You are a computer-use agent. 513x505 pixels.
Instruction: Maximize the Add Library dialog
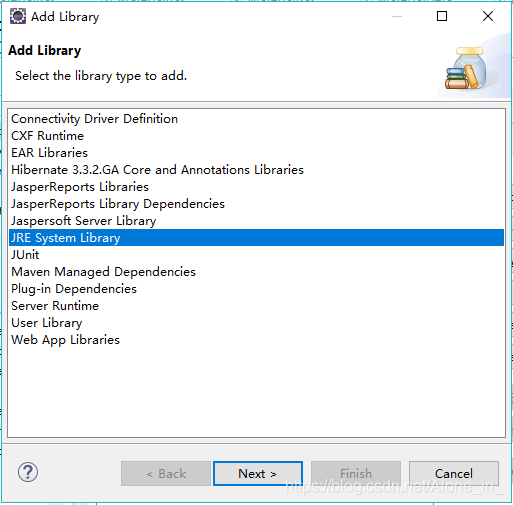pos(442,16)
